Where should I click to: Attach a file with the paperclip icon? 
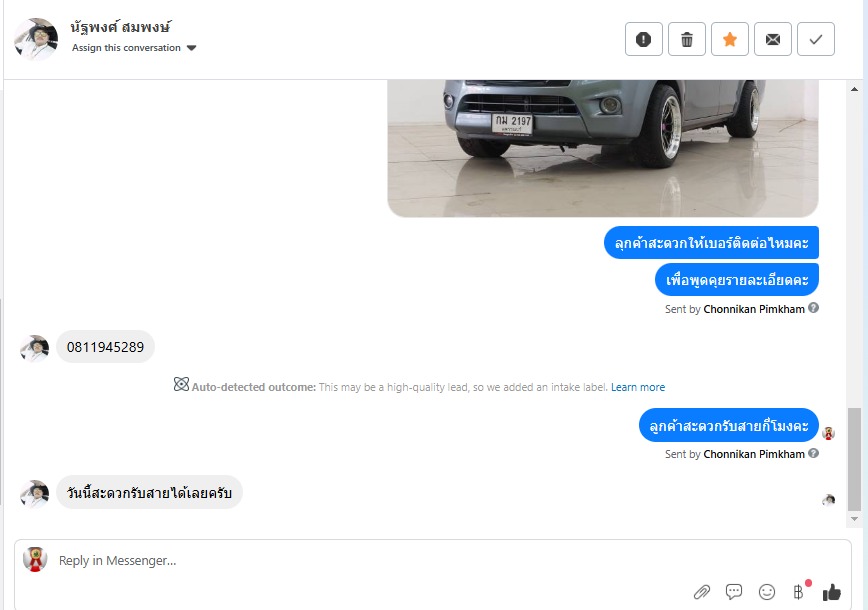point(701,592)
